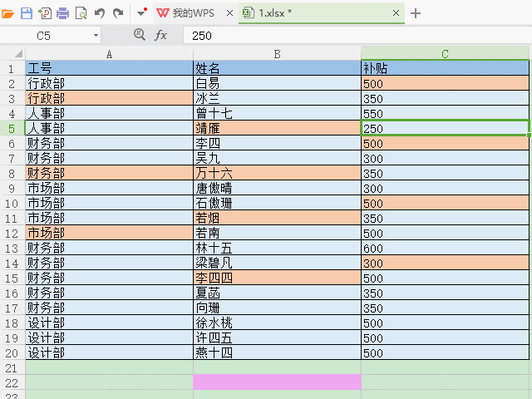
Task: Select the pink cell in row 22
Action: (277, 382)
